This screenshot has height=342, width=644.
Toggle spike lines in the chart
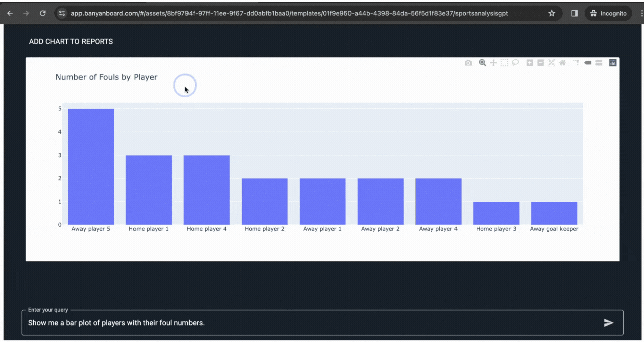coord(576,63)
